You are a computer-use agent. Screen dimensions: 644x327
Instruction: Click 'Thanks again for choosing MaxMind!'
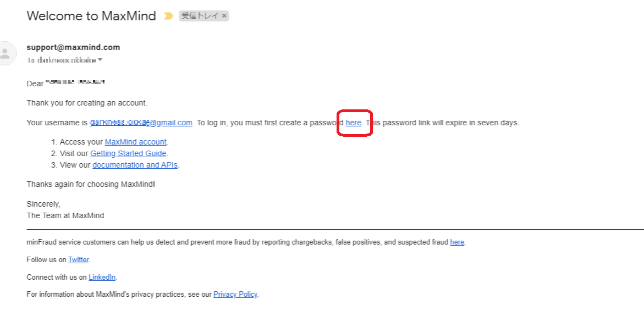91,184
